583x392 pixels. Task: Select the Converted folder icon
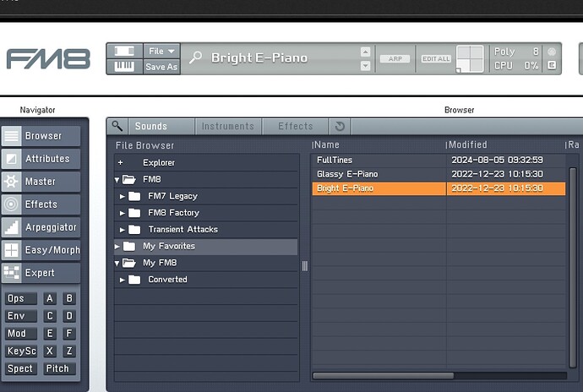pos(134,280)
